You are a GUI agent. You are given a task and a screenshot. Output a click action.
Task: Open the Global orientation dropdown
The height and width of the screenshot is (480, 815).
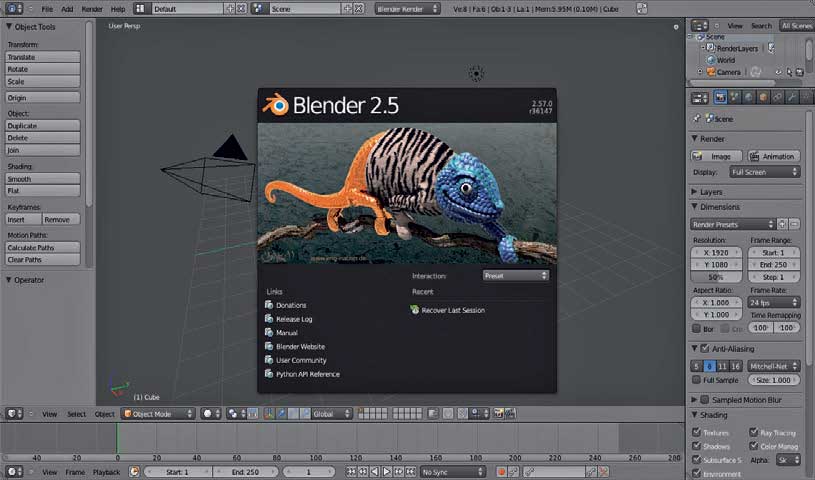click(332, 413)
